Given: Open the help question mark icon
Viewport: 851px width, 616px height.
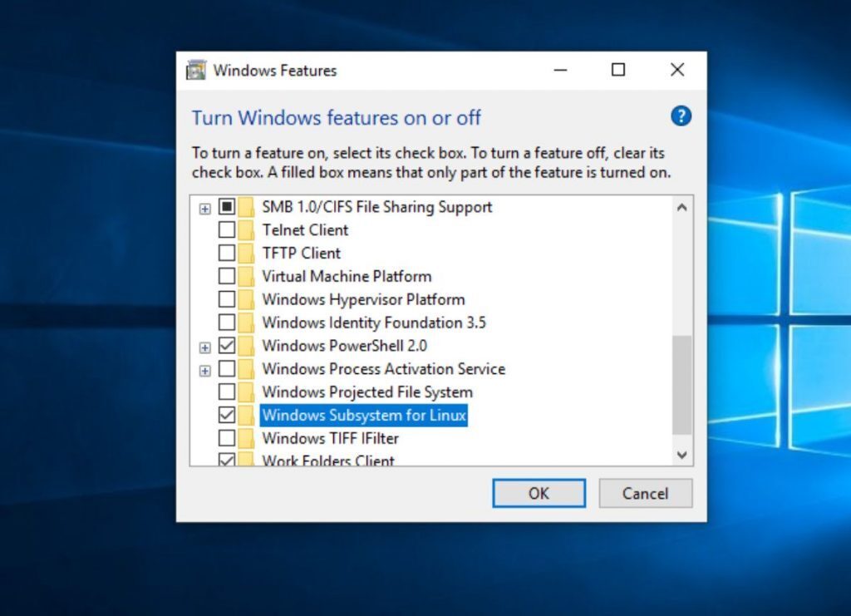Looking at the screenshot, I should pyautogui.click(x=680, y=116).
